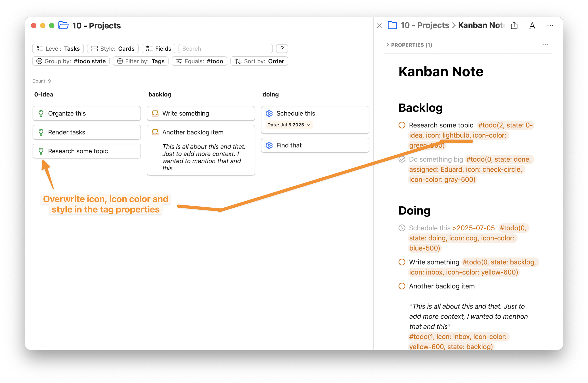Image resolution: width=588 pixels, height=383 pixels.
Task: Click the inbox icon on Write something card
Action: (155, 113)
